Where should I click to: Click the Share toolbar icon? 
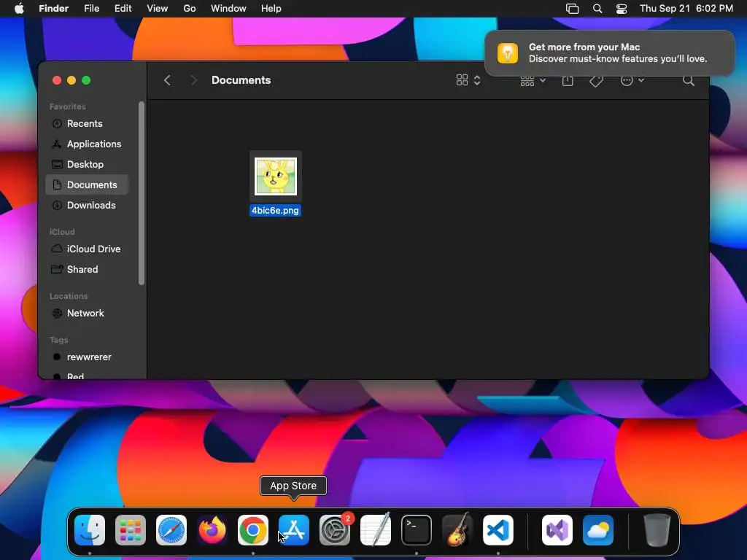(x=568, y=80)
